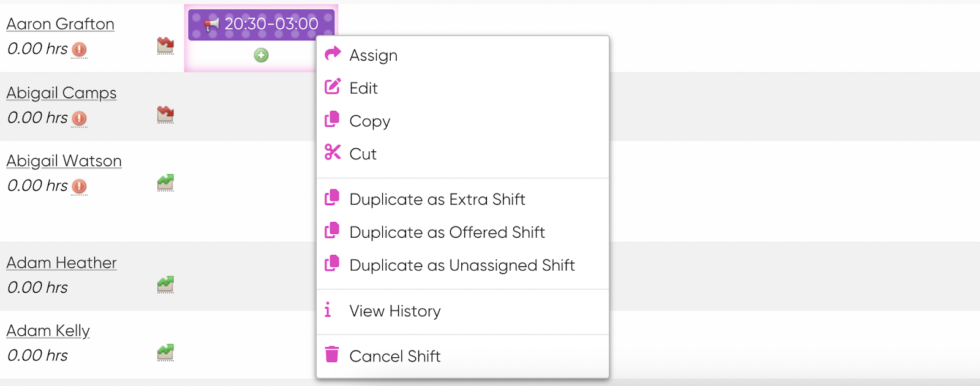Image resolution: width=980 pixels, height=386 pixels.
Task: Click Cancel Shift with the trash icon
Action: click(x=462, y=357)
